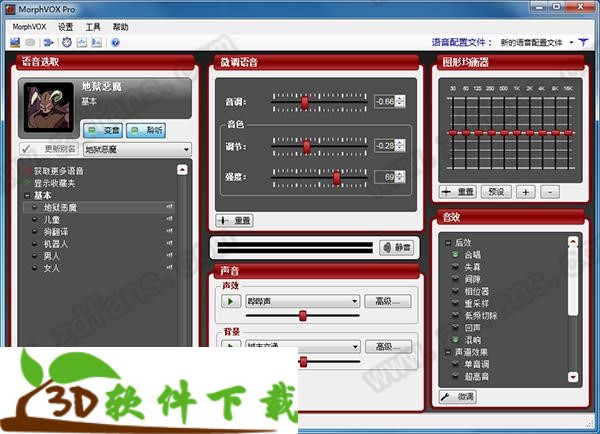600x434 pixels.
Task: Open the MorphVOX menu
Action: tap(29, 27)
